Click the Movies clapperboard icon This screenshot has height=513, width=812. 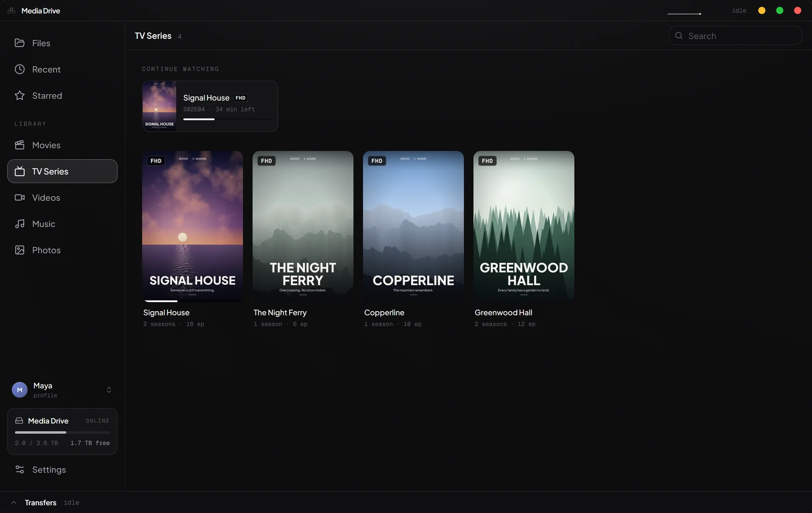pyautogui.click(x=19, y=145)
